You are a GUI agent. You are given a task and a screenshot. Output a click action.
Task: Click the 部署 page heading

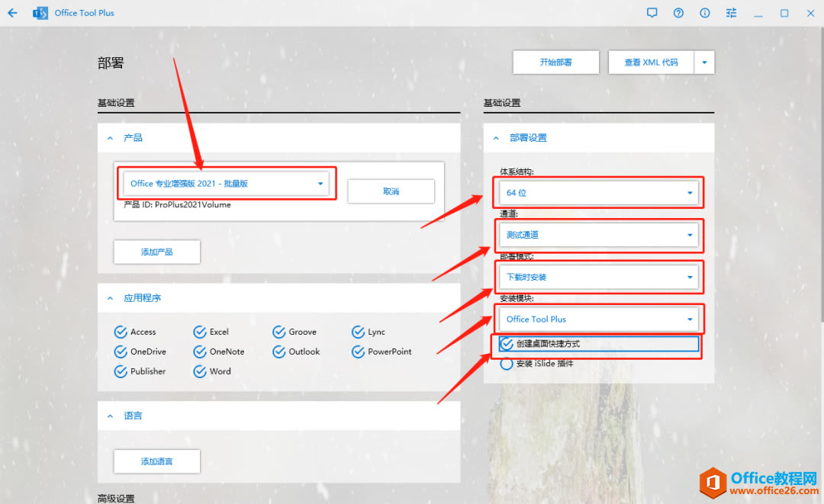tap(111, 63)
